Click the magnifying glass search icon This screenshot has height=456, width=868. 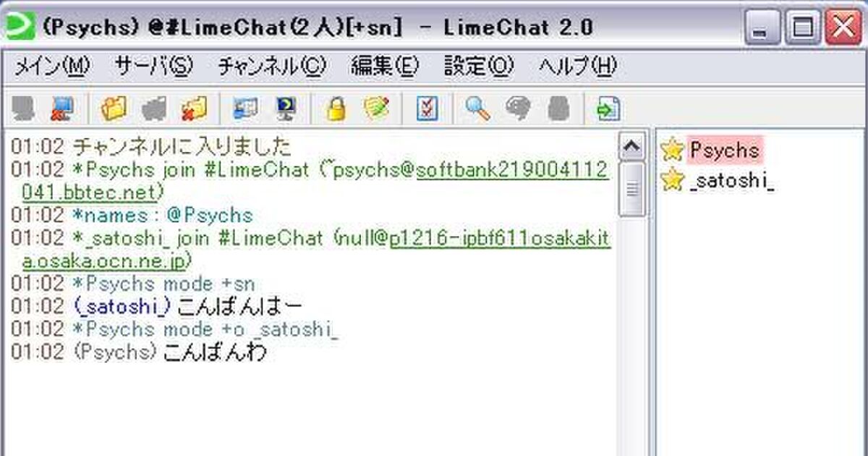477,109
